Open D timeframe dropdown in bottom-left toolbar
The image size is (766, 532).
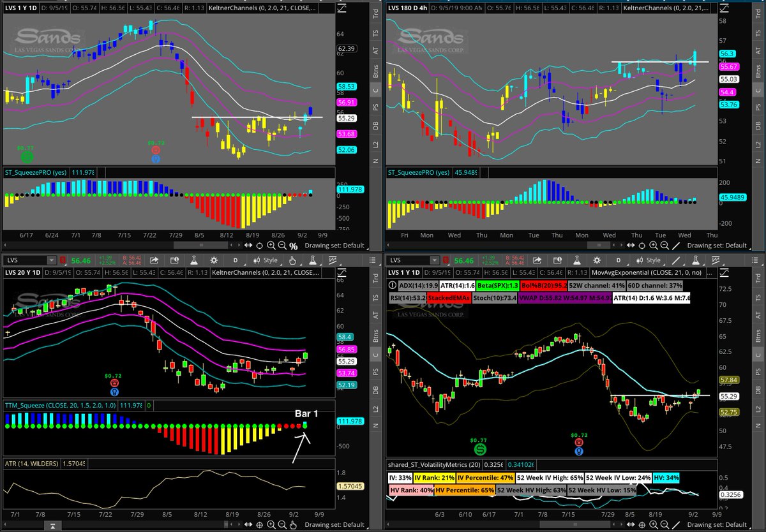pyautogui.click(x=236, y=260)
